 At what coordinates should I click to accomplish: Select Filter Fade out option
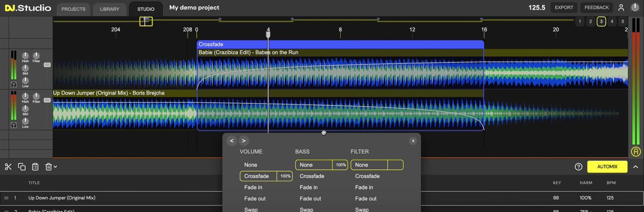366,199
